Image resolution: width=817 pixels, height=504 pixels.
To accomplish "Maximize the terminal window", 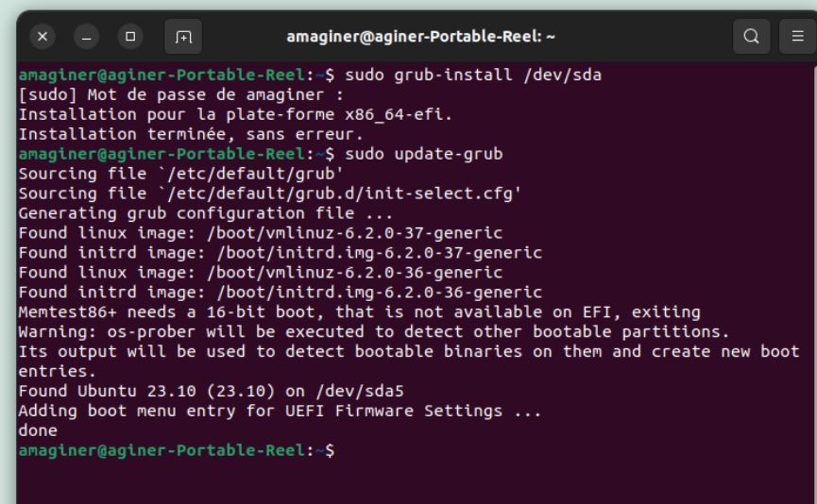I will point(131,37).
